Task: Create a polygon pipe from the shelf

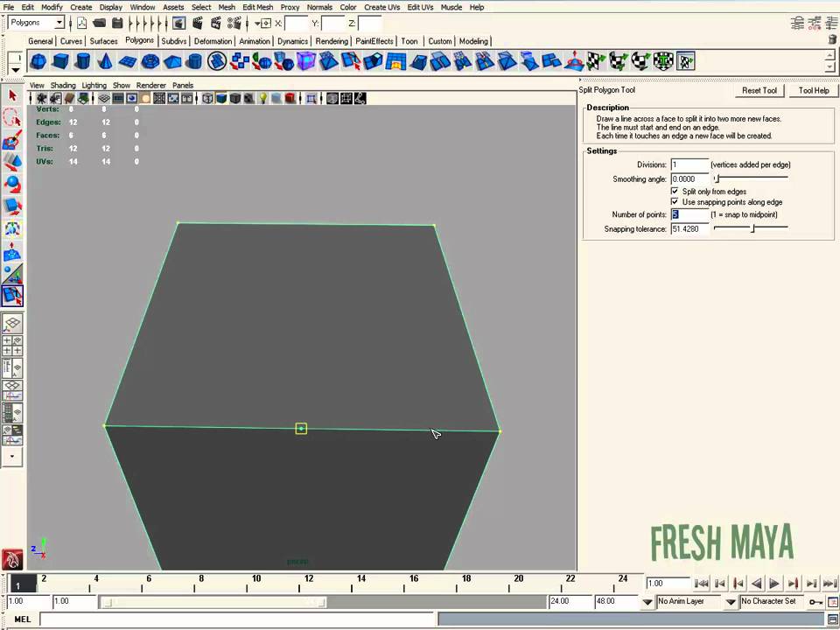Action: click(x=194, y=61)
